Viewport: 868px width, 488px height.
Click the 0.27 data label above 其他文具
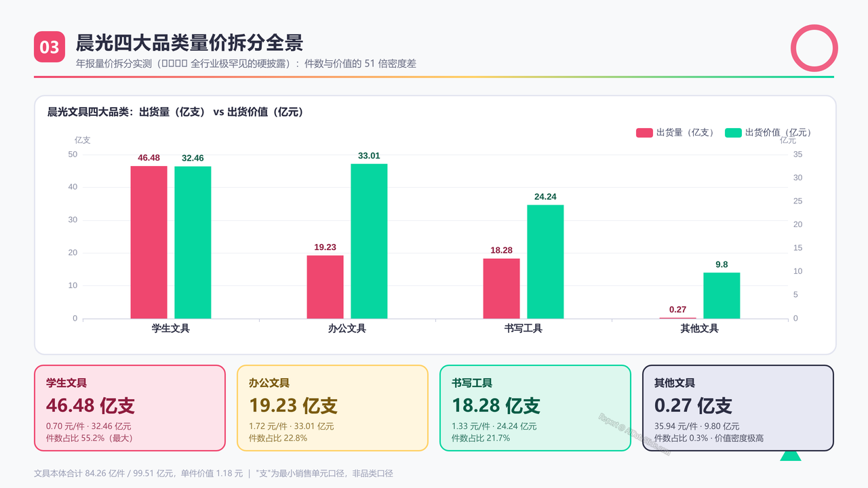677,310
